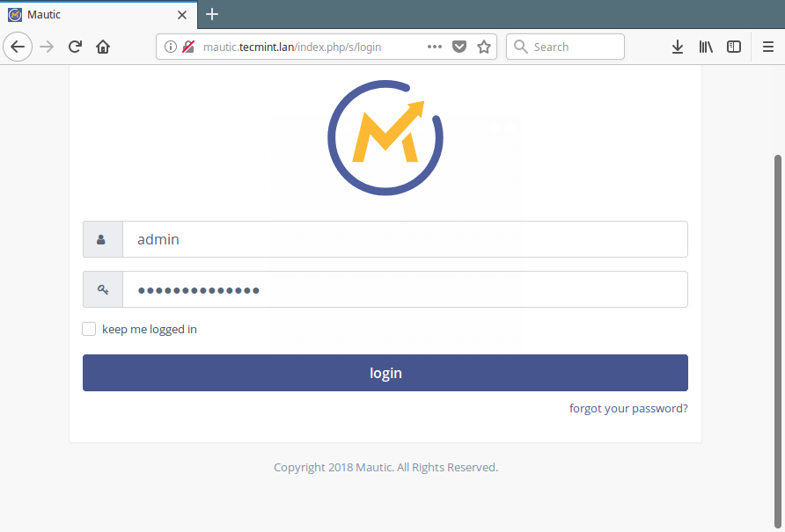This screenshot has height=532, width=785.
Task: Open the browser home page icon
Action: coord(103,47)
